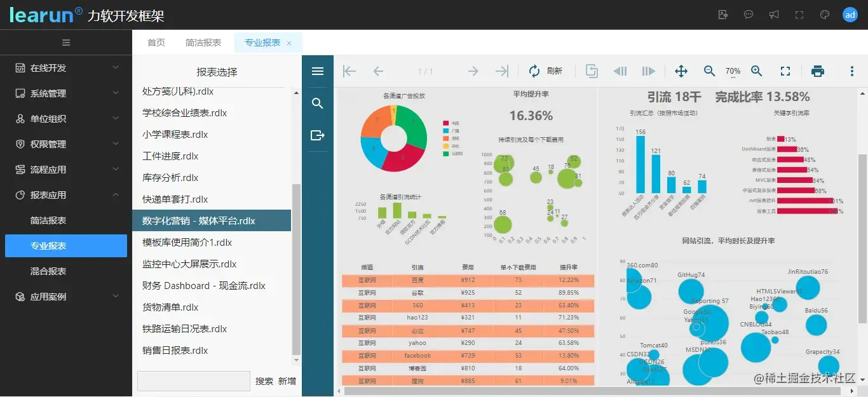This screenshot has width=868, height=397.
Task: Go to last page arrow icon
Action: click(502, 71)
